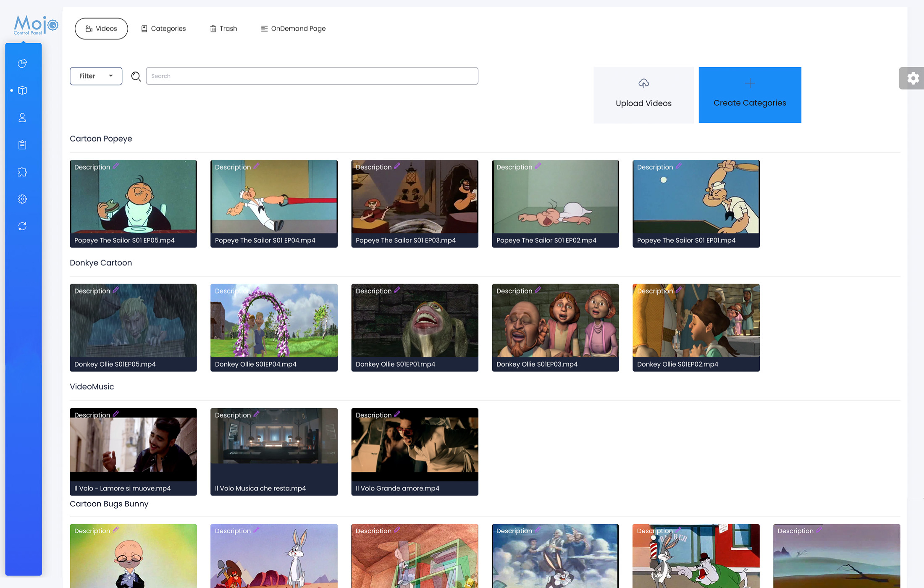Screen dimensions: 924x588
Task: Click the search magnifier icon beside Filter
Action: click(136, 76)
